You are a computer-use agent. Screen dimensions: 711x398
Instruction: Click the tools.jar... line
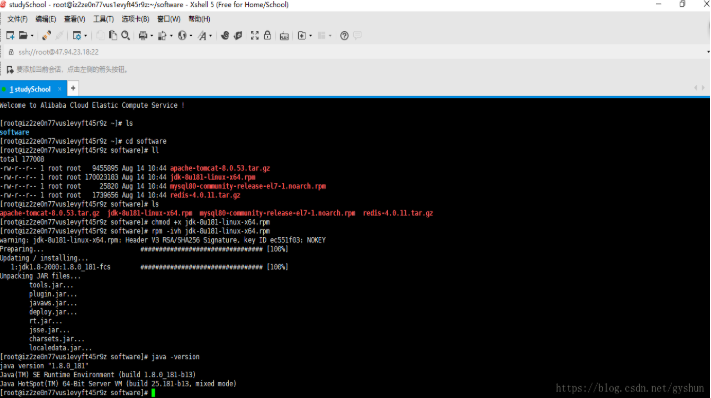coord(51,285)
